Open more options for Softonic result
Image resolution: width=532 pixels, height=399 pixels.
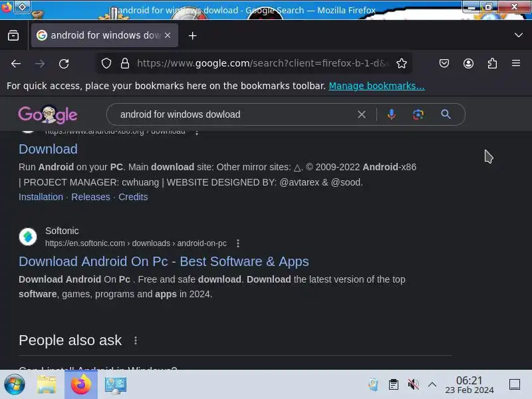point(238,243)
